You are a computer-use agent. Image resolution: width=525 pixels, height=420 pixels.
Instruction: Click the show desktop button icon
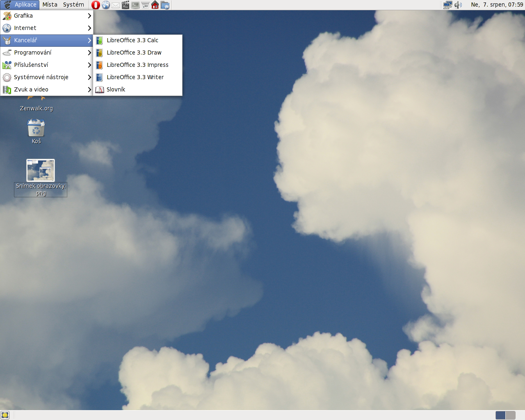click(5, 415)
